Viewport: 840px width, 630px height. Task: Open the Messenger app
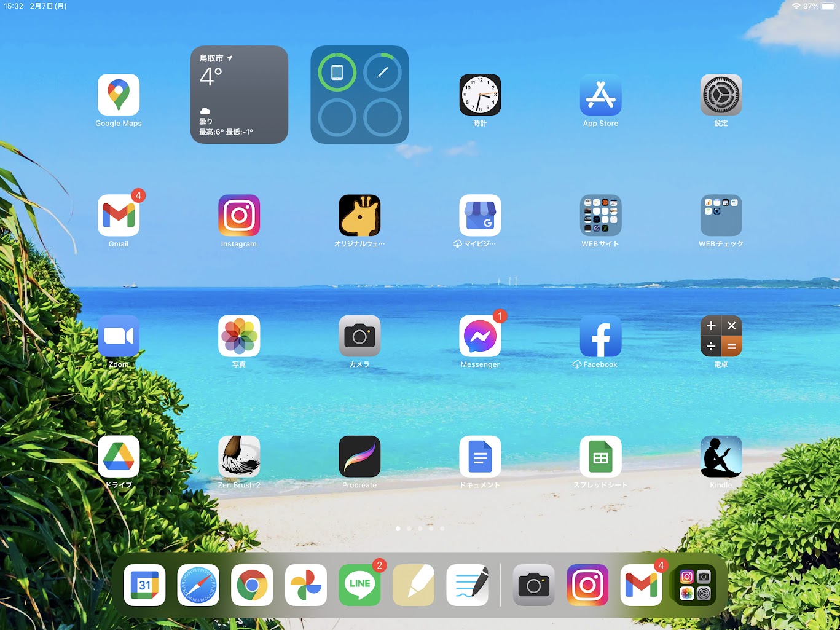click(480, 336)
